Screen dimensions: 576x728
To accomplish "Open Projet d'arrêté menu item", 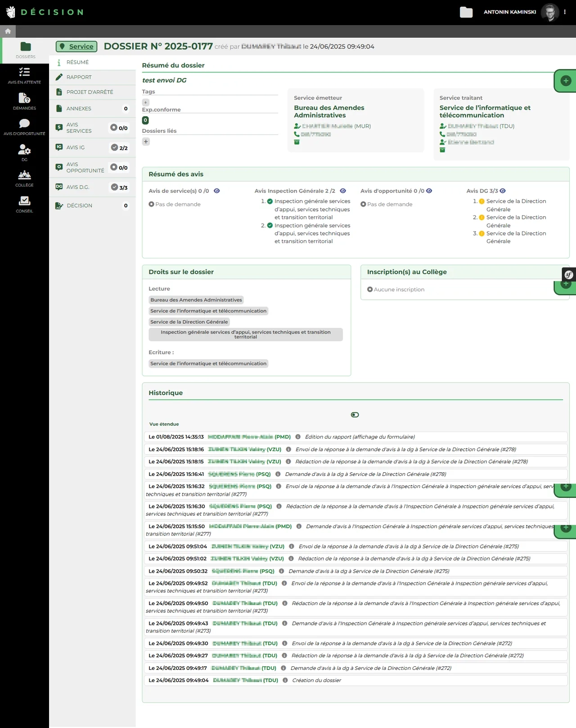I will 92,92.
